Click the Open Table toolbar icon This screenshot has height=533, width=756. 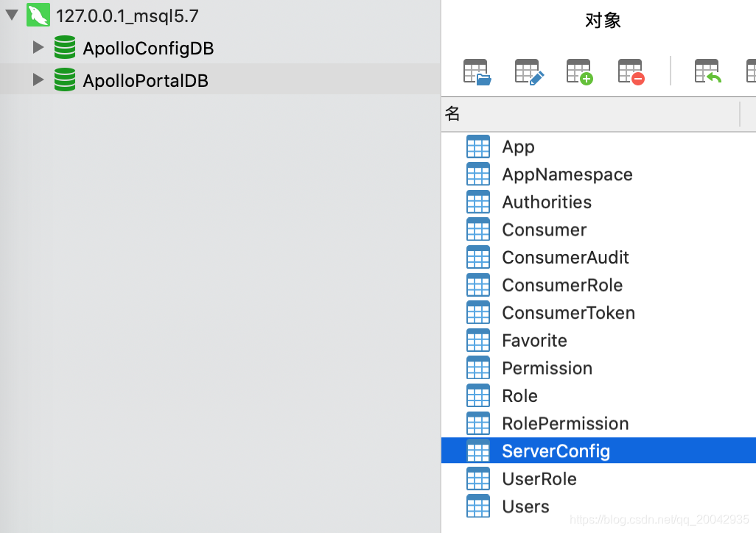click(477, 71)
